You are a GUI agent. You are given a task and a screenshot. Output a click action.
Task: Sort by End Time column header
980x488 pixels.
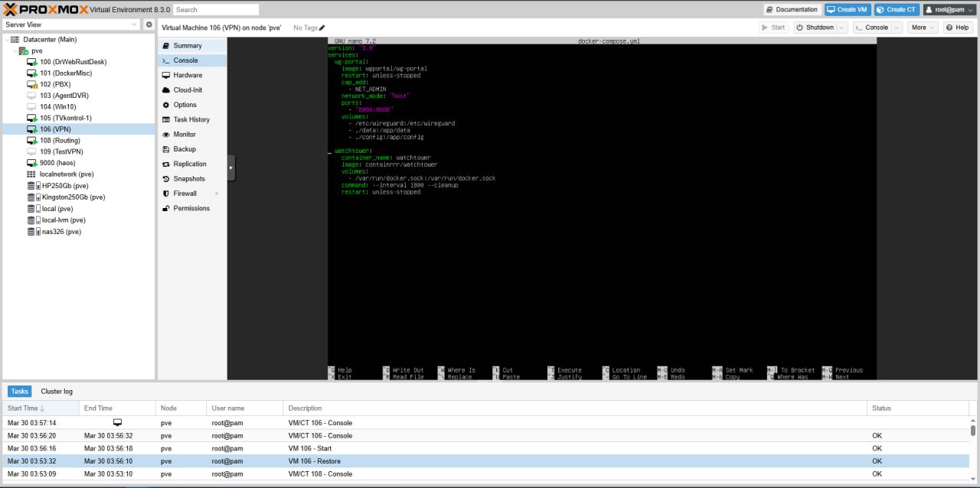point(117,408)
